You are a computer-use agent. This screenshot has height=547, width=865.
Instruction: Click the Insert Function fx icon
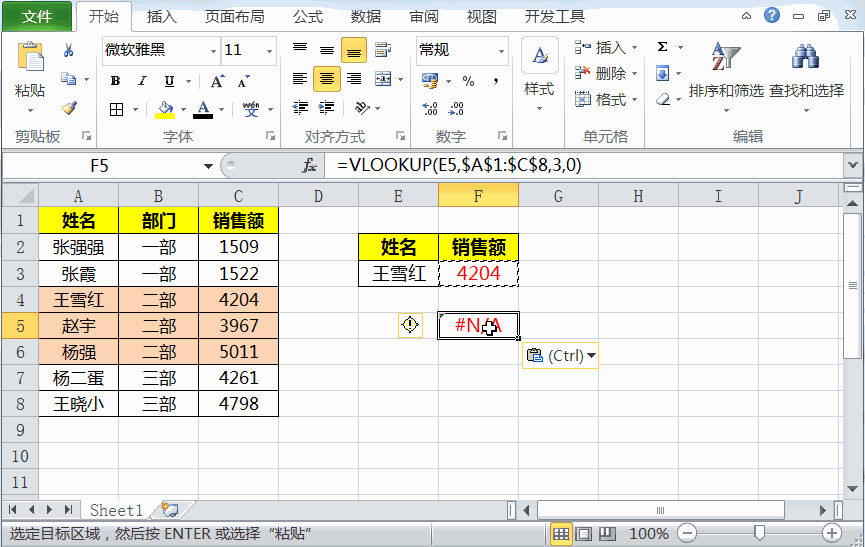309,165
